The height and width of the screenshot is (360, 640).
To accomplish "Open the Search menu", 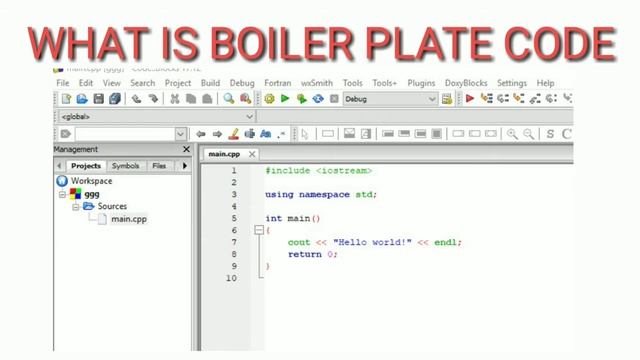I will [x=142, y=83].
